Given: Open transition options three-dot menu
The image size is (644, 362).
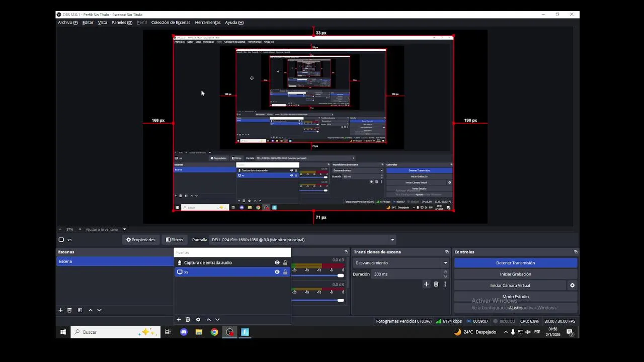Looking at the screenshot, I should (445, 284).
